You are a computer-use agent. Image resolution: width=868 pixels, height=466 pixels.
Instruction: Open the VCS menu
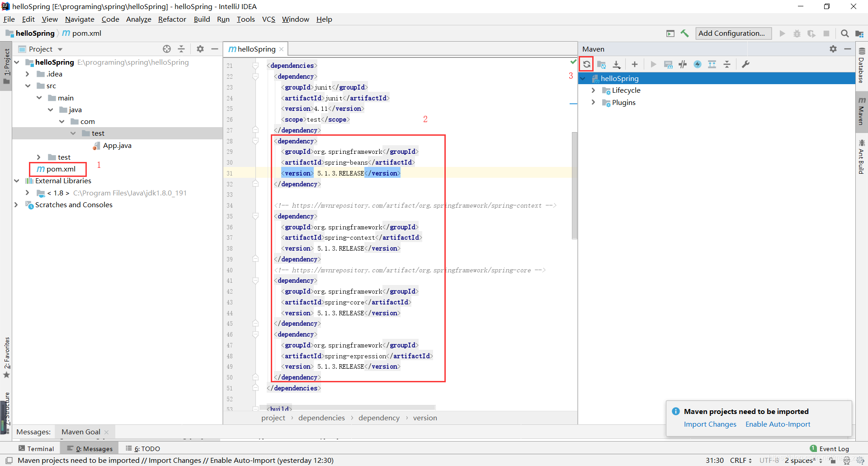click(269, 19)
